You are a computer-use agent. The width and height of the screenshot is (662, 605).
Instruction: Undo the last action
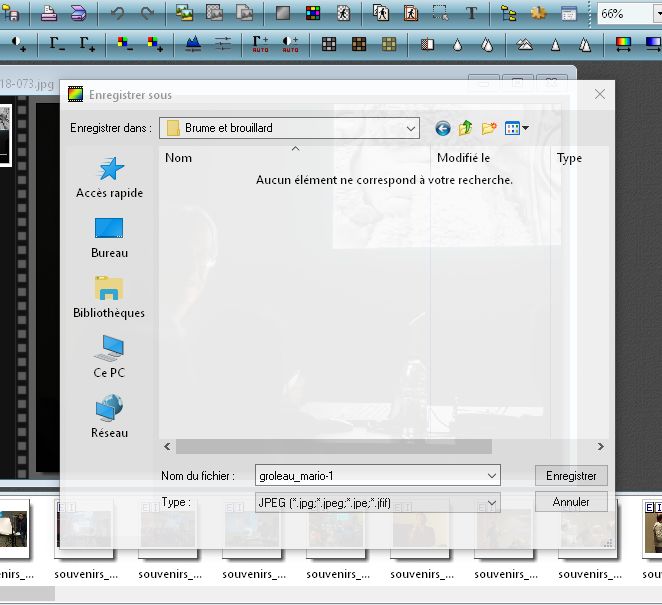tap(117, 14)
